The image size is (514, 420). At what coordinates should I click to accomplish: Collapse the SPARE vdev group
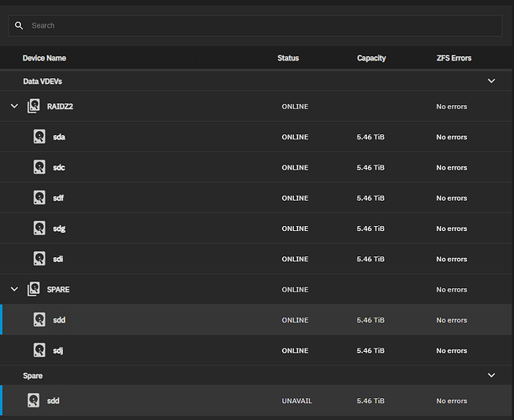tap(13, 289)
